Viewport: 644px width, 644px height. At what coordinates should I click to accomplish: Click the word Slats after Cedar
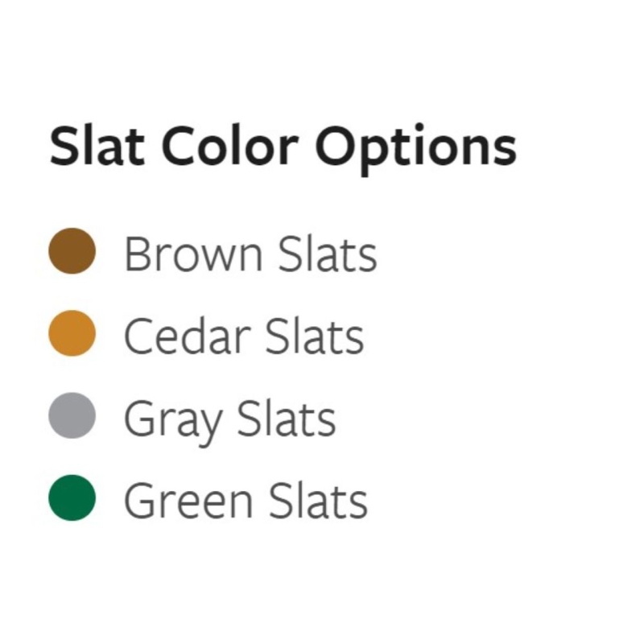coord(315,336)
